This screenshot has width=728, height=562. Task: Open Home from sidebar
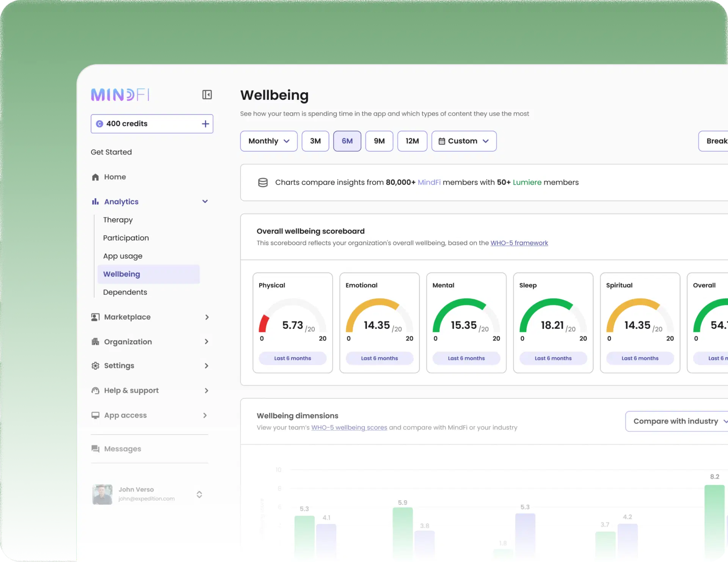pos(115,177)
